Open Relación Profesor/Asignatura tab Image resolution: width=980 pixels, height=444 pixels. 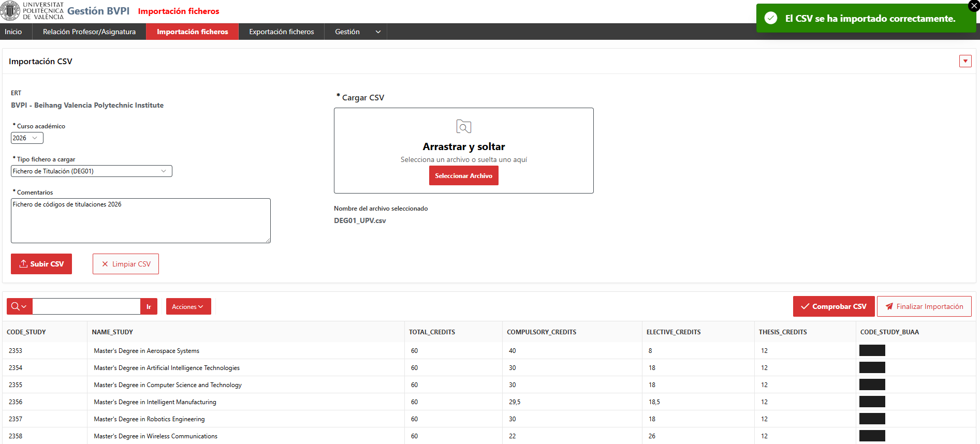point(89,32)
